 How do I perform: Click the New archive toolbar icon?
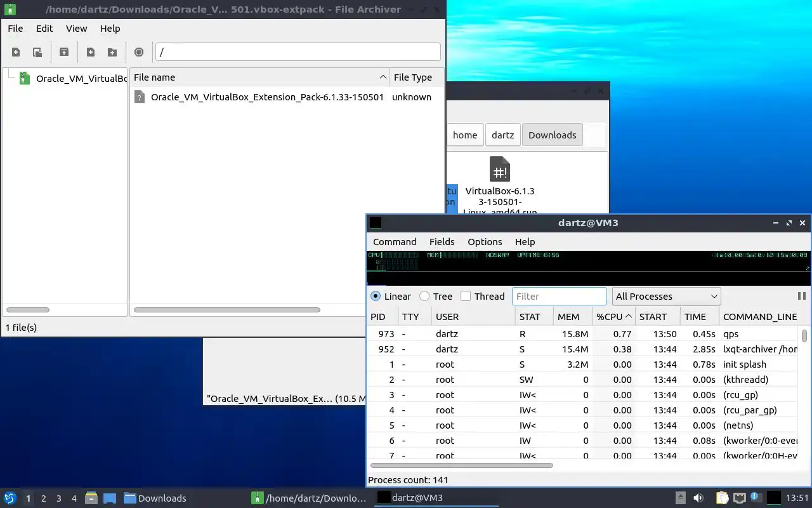pyautogui.click(x=16, y=52)
